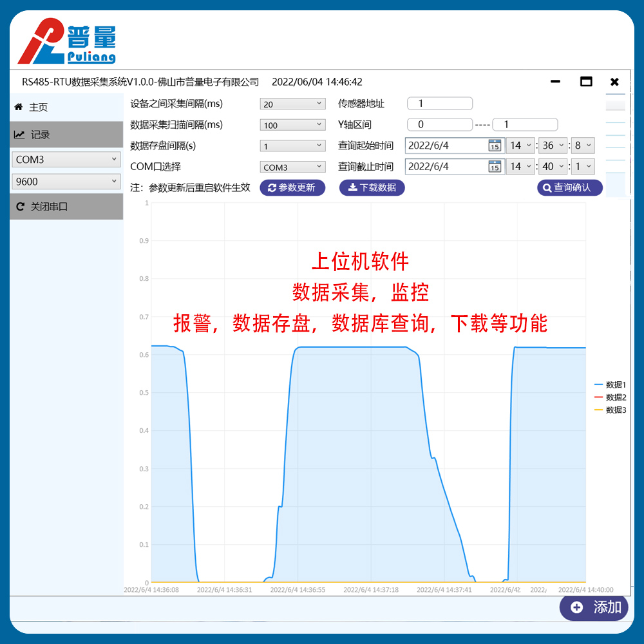Click the y-axis value 0.5
644x644 pixels.
(144, 393)
